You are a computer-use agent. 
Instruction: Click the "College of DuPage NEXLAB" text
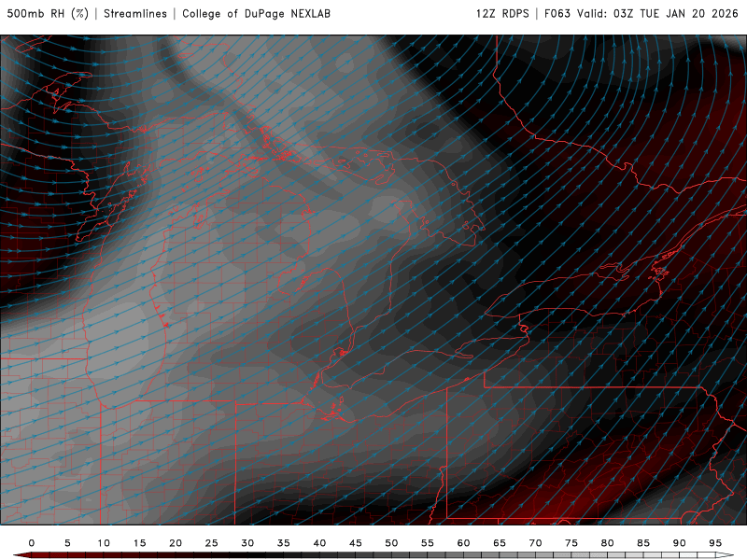(256, 13)
